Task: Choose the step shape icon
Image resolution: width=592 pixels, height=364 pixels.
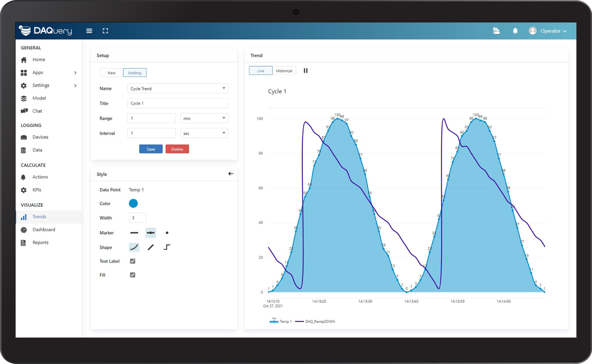Action: coord(166,247)
